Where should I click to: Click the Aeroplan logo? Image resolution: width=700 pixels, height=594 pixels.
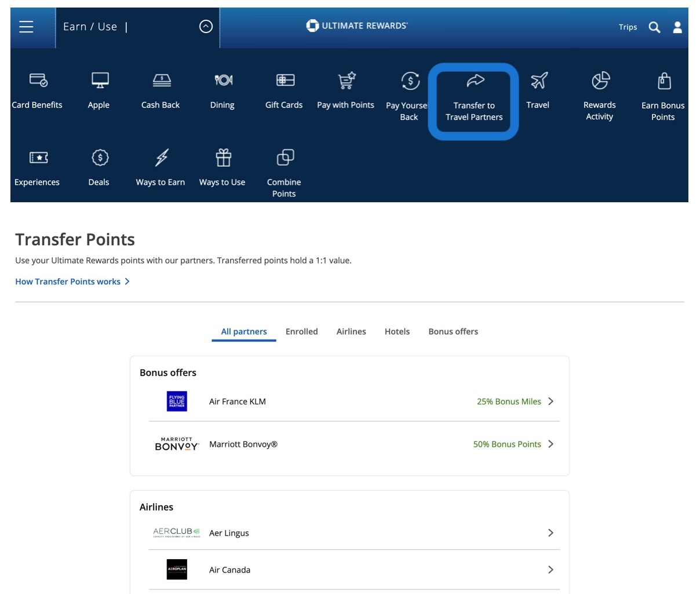pos(177,570)
